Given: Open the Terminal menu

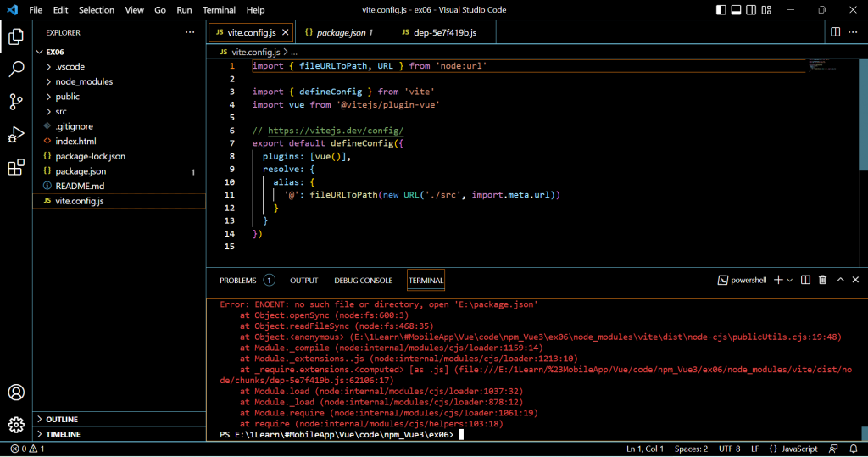Looking at the screenshot, I should point(219,10).
